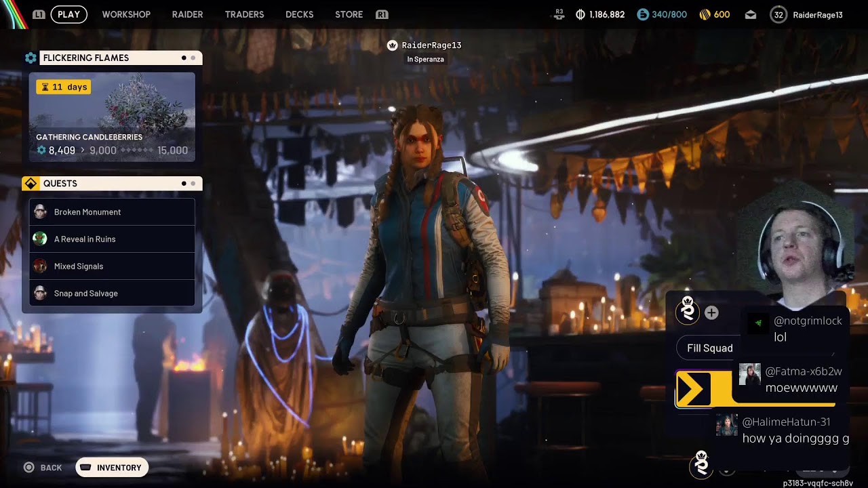The height and width of the screenshot is (488, 868).
Task: Click the Quests diamond icon
Action: click(x=31, y=184)
